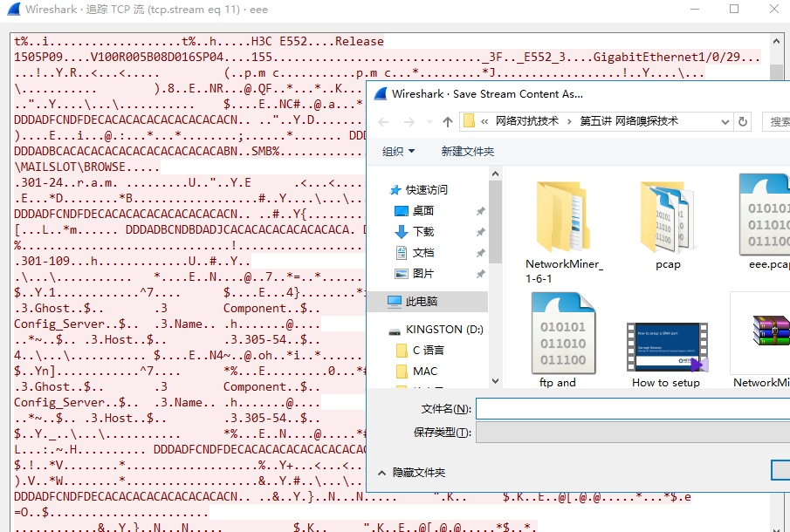Open the 组织 menu dropdown
Screen dimensions: 790x532
tap(398, 152)
